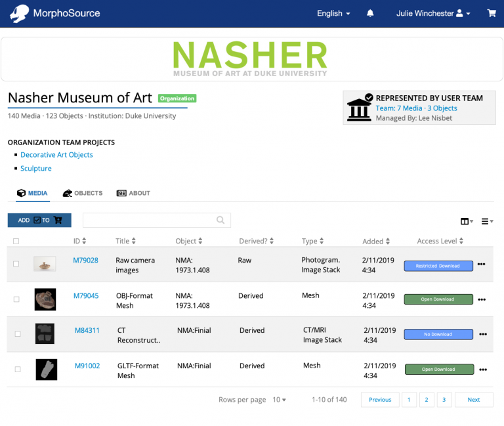Image resolution: width=504 pixels, height=426 pixels.
Task: Click the media search input field
Action: pos(150,221)
